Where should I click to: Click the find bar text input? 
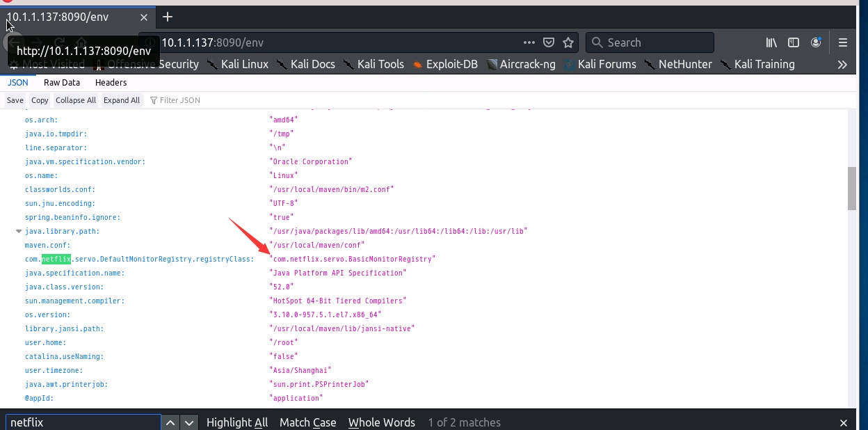83,422
